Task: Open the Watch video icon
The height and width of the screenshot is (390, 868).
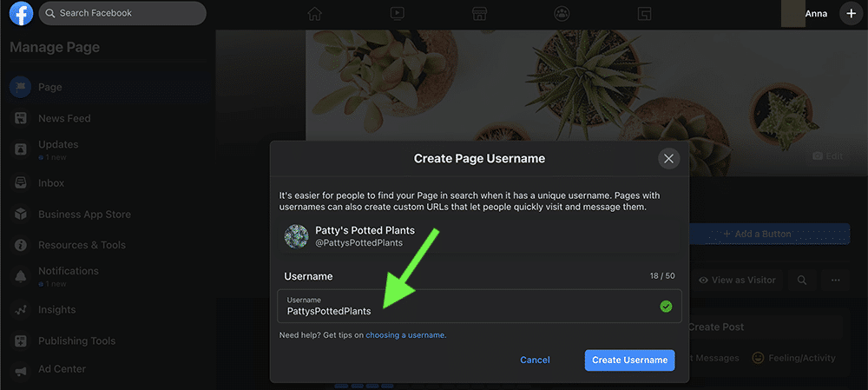Action: [396, 14]
